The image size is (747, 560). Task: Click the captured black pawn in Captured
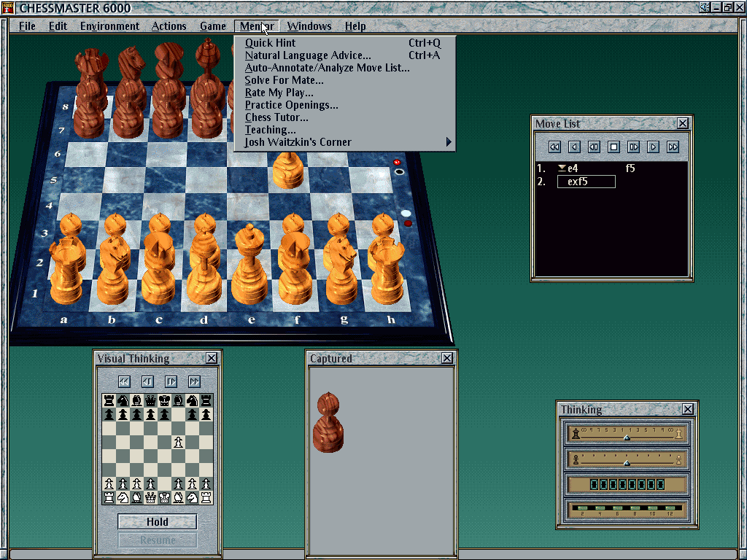point(328,423)
